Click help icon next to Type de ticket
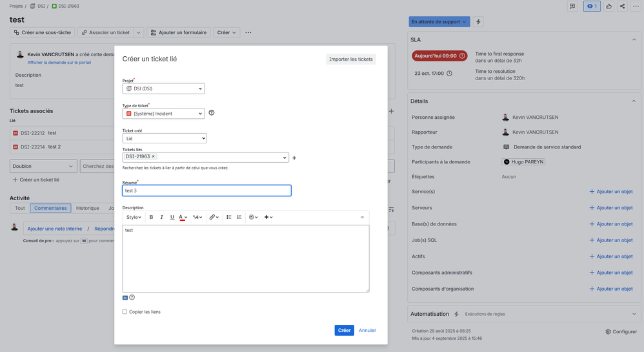The height and width of the screenshot is (352, 644). [212, 113]
